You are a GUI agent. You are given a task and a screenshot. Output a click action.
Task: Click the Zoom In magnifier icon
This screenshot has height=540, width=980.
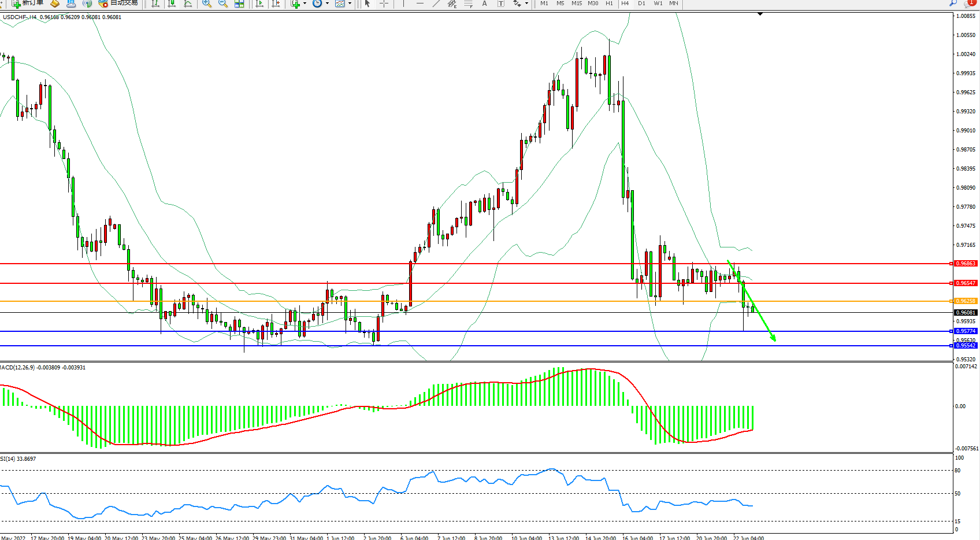pyautogui.click(x=206, y=3)
